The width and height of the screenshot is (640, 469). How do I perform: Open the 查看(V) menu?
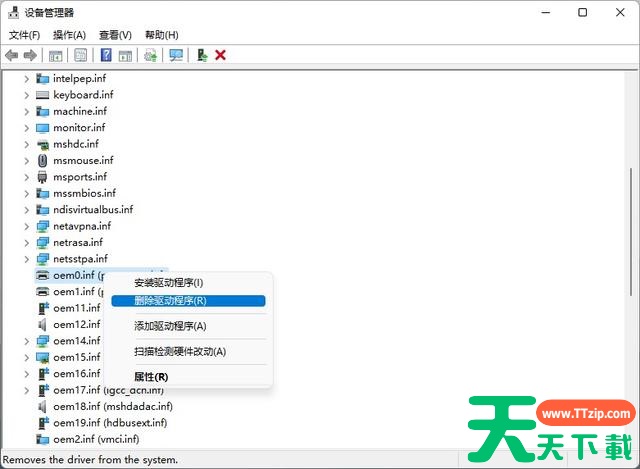point(116,35)
